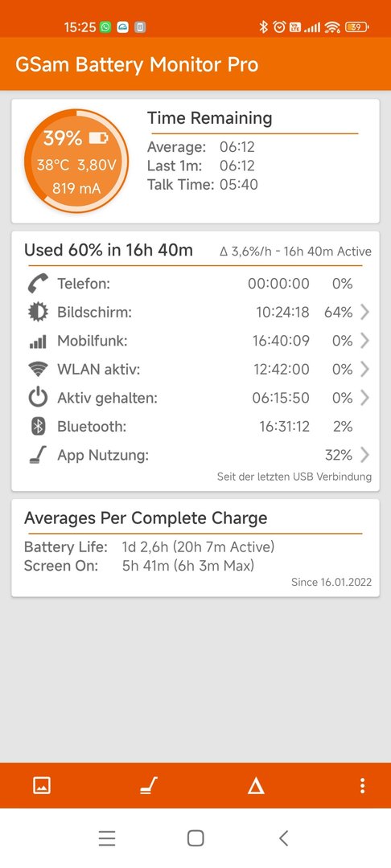Open the Averages Per Complete Charge card

(195, 548)
